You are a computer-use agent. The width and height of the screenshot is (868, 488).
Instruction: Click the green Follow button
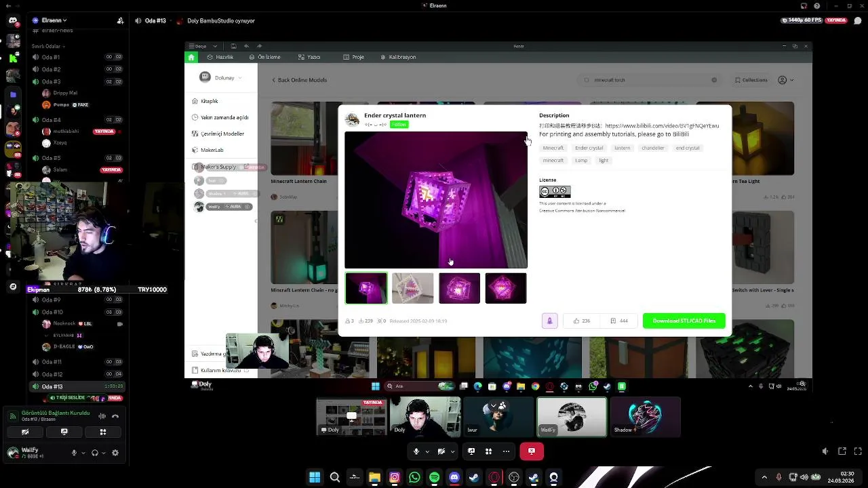(x=399, y=125)
